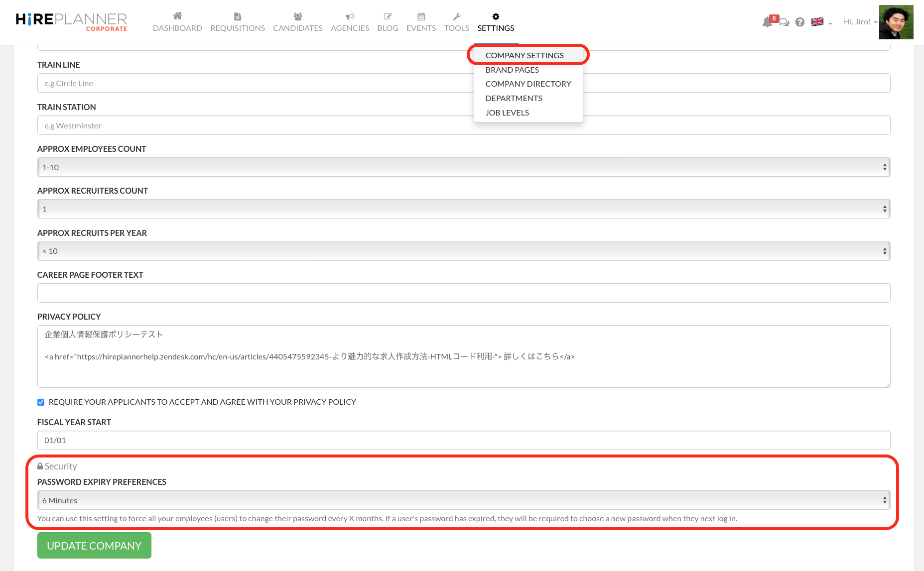Expand the Approx Employees Count dropdown
The height and width of the screenshot is (571, 924).
point(463,167)
